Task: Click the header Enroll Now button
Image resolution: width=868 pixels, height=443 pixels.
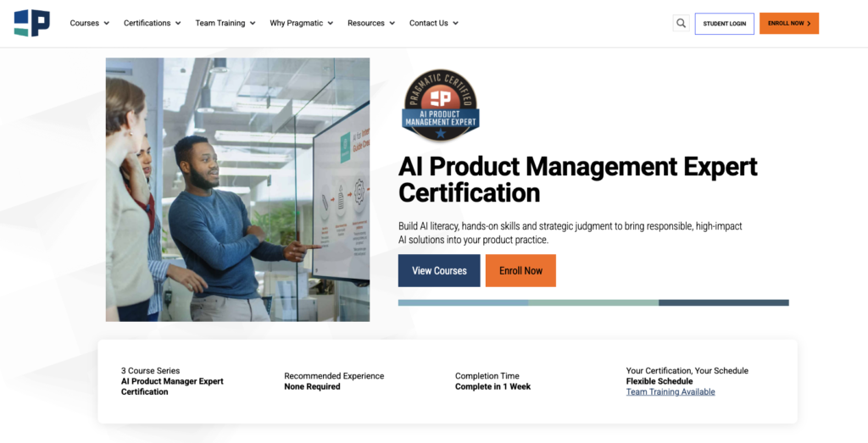Action: [x=789, y=23]
